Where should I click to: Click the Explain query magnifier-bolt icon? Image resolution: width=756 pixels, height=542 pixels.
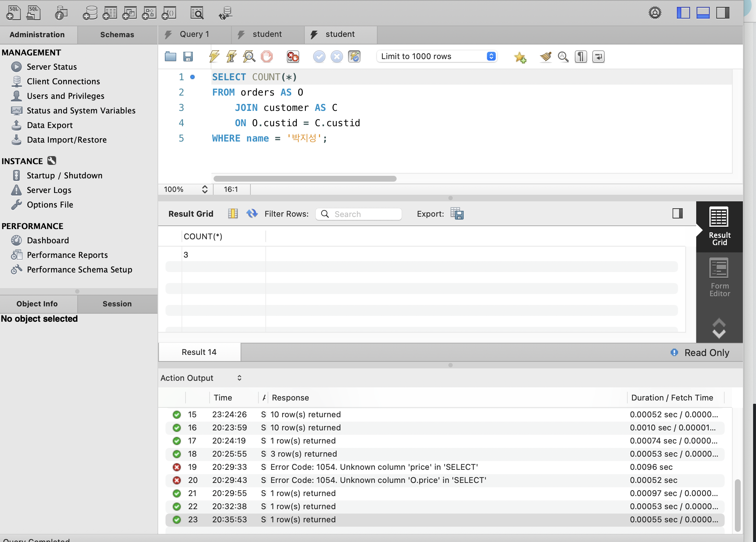(x=249, y=57)
